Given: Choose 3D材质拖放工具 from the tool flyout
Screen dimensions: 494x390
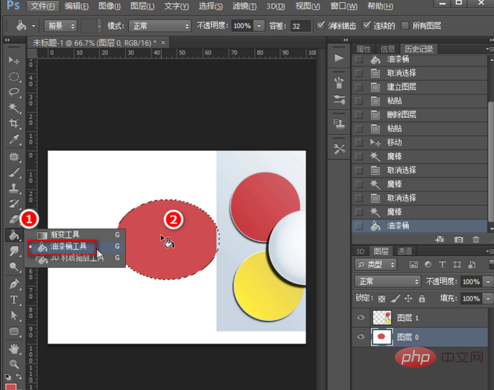Looking at the screenshot, I should (x=76, y=258).
